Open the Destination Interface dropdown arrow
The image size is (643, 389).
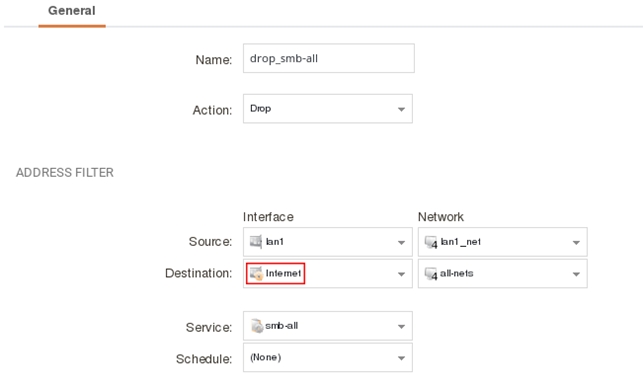point(401,274)
